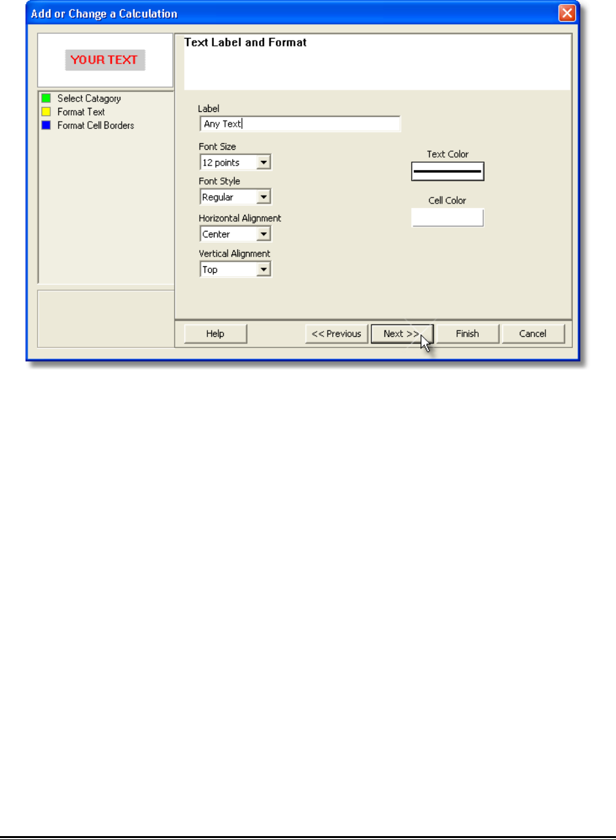616x840 pixels.
Task: Cancel the calculation dialog
Action: click(x=533, y=334)
